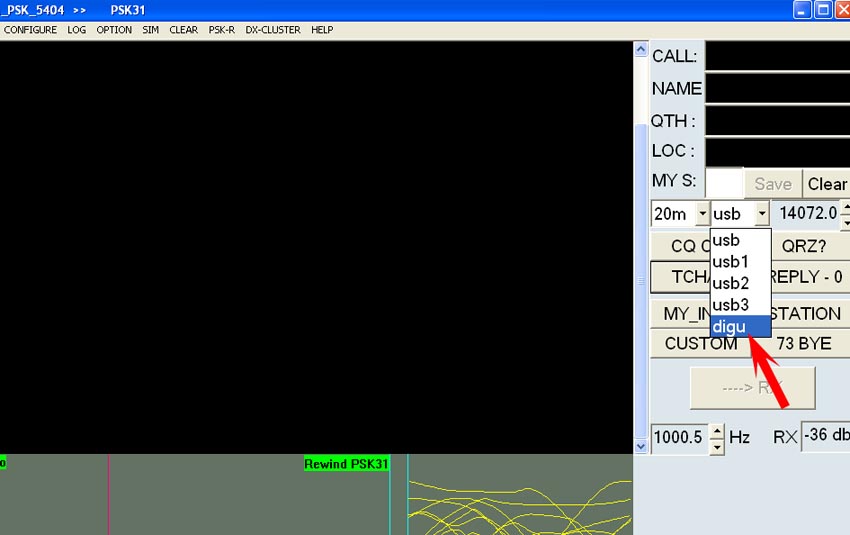The width and height of the screenshot is (850, 535).
Task: Open the SIM menu
Action: [151, 30]
